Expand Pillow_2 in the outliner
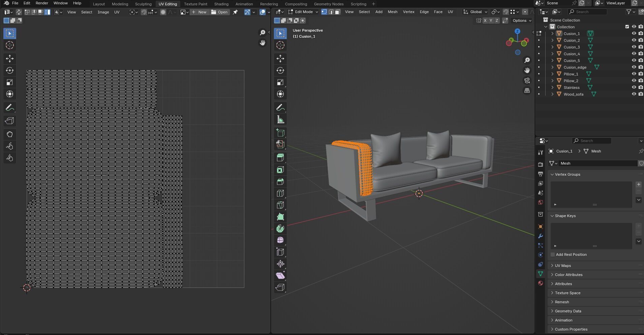 (x=552, y=80)
